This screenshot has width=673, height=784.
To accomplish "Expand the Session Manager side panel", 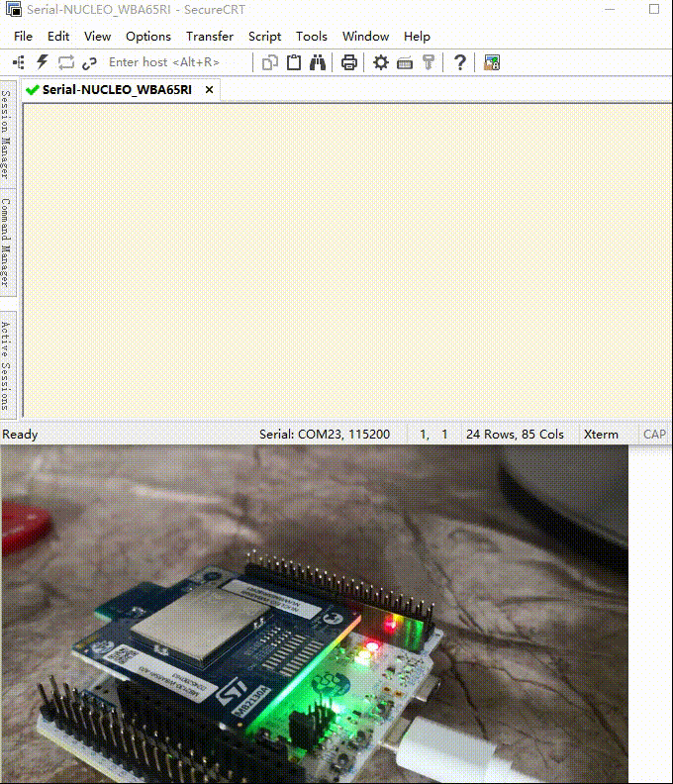I will tap(6, 134).
